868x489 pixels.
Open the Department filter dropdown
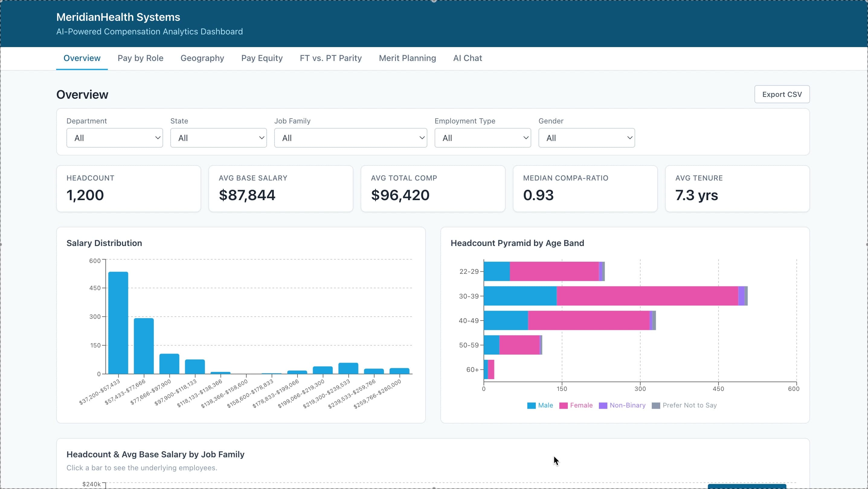[x=114, y=138]
